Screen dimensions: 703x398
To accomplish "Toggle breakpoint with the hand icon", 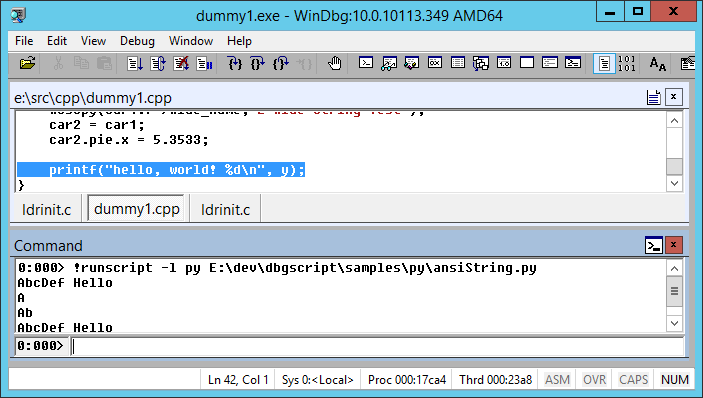I will coord(334,64).
